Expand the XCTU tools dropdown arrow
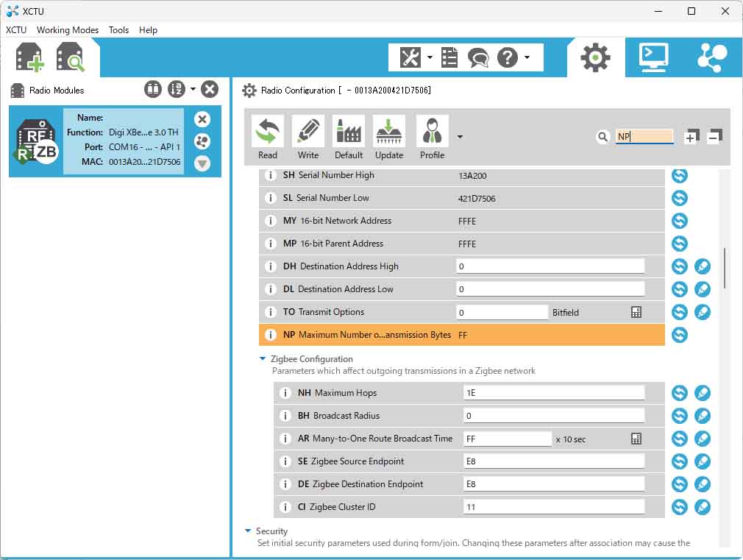Screen dimensions: 743x560 [430, 57]
